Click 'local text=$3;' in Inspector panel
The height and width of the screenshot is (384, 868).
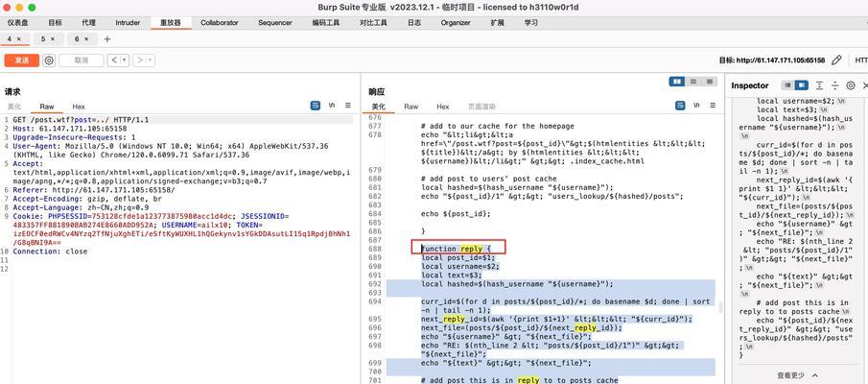[794, 109]
